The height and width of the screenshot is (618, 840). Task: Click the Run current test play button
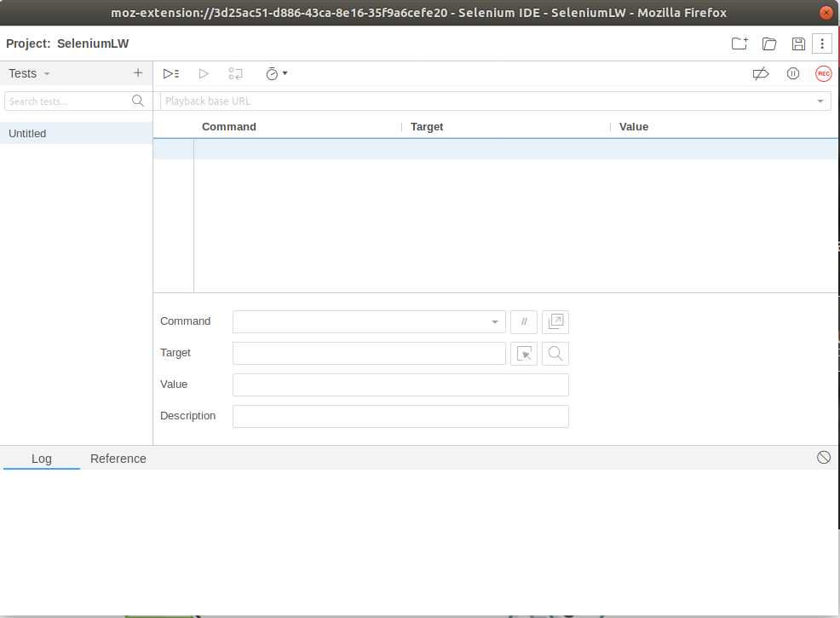click(x=204, y=74)
